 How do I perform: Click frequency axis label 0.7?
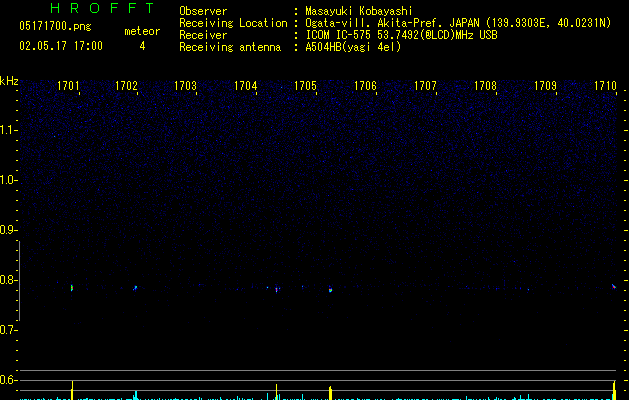coord(8,330)
